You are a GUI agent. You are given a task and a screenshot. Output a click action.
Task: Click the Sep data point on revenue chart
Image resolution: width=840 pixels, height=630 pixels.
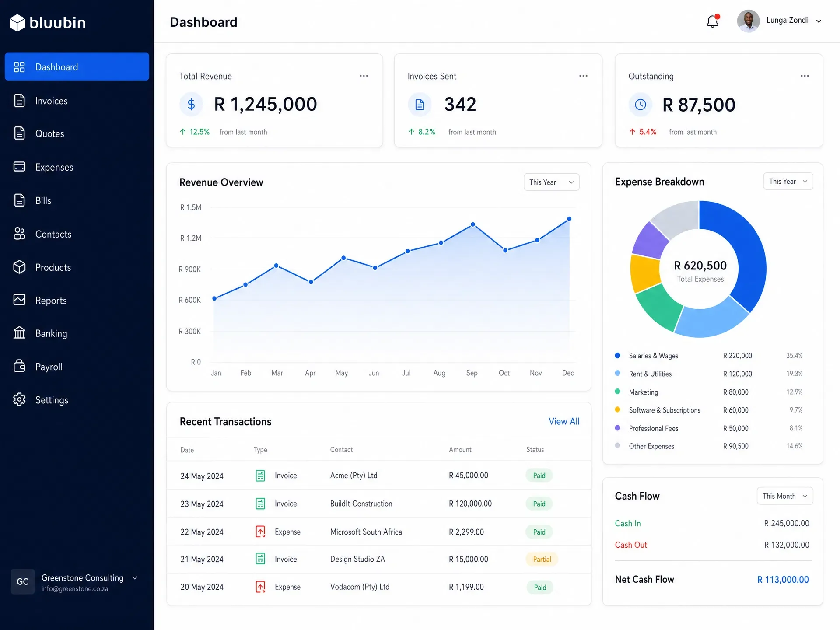pos(473,224)
